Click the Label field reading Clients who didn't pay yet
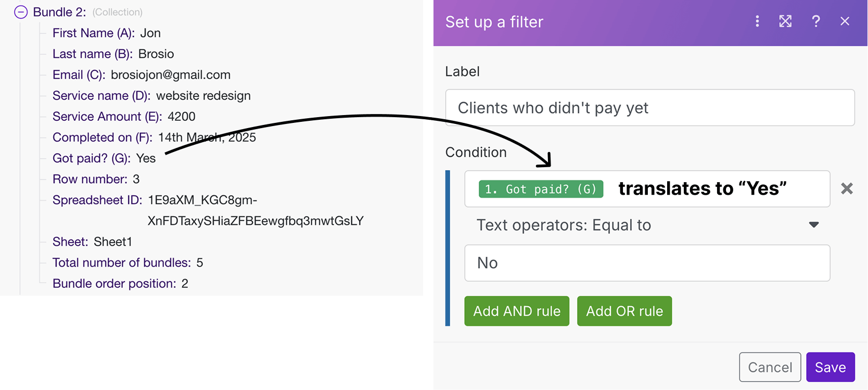868x390 pixels. tap(649, 108)
